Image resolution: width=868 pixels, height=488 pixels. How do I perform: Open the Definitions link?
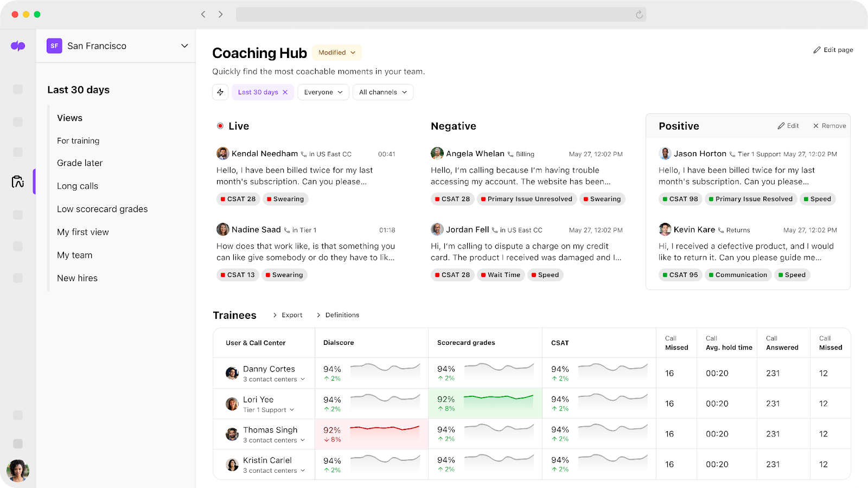click(x=342, y=314)
